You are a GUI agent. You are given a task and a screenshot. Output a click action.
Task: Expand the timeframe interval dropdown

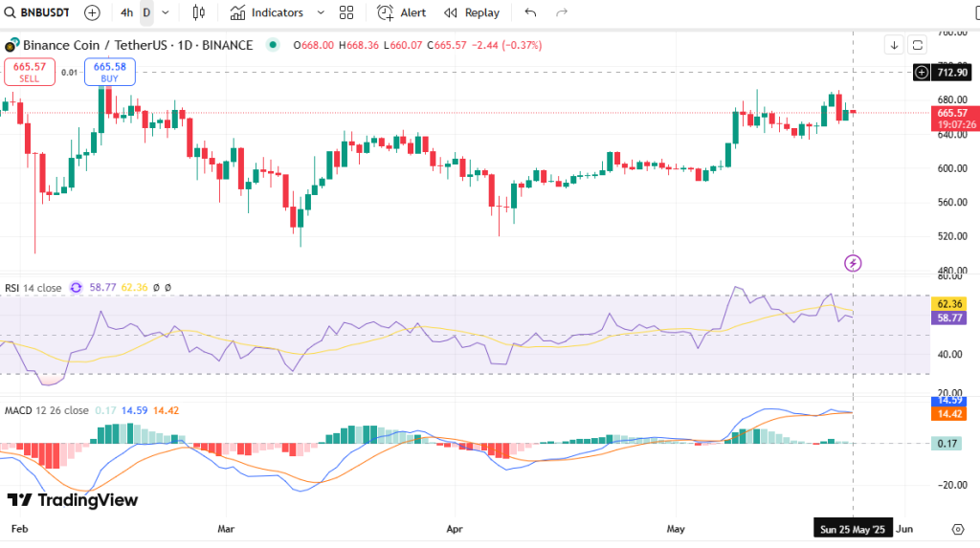click(165, 12)
